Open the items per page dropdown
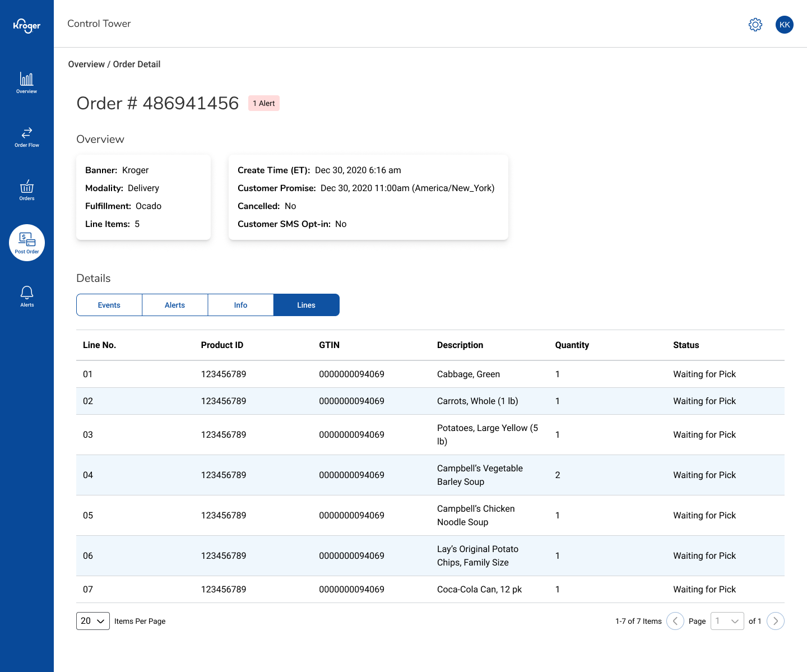Viewport: 807px width, 672px height. (93, 621)
